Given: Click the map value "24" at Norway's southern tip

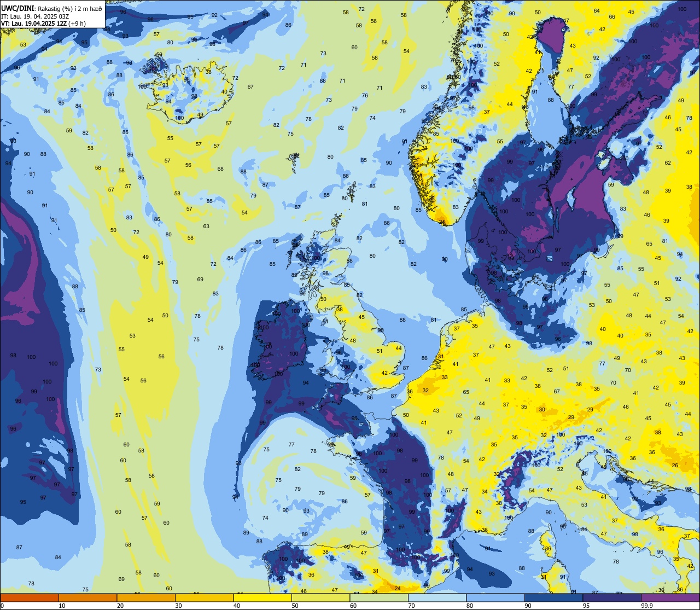Looking at the screenshot, I should coord(442,222).
